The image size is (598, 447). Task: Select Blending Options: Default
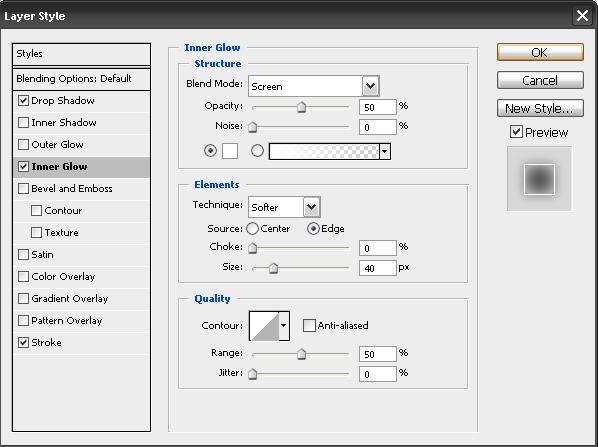click(x=81, y=79)
